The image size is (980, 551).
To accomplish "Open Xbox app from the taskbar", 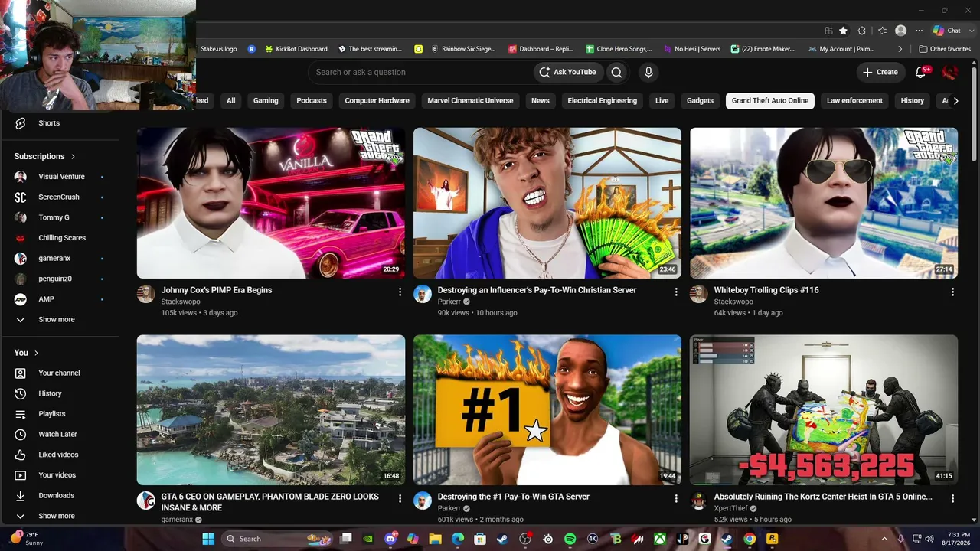I will (660, 539).
